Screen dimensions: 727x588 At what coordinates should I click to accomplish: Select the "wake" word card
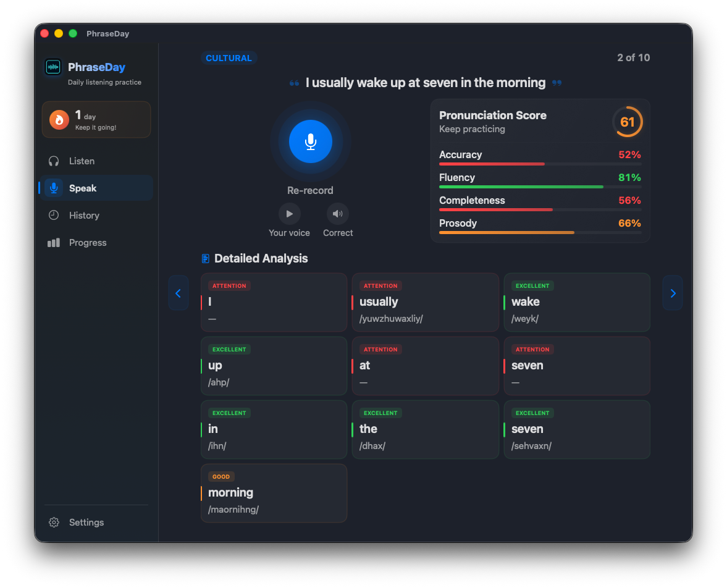577,303
